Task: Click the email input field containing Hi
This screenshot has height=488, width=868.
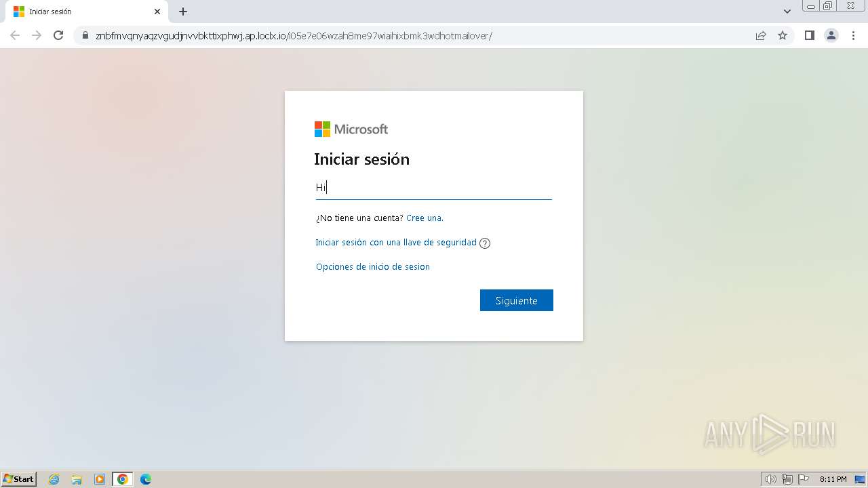Action: click(x=434, y=188)
